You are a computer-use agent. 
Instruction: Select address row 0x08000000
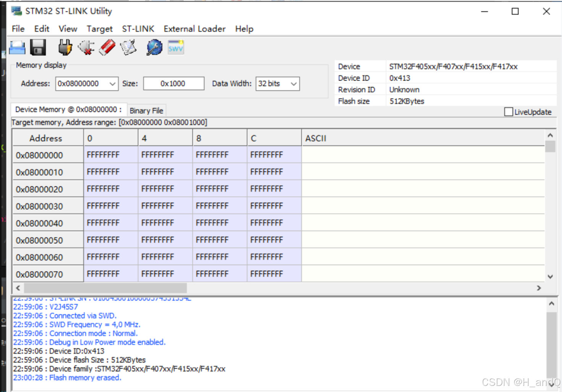pyautogui.click(x=48, y=155)
